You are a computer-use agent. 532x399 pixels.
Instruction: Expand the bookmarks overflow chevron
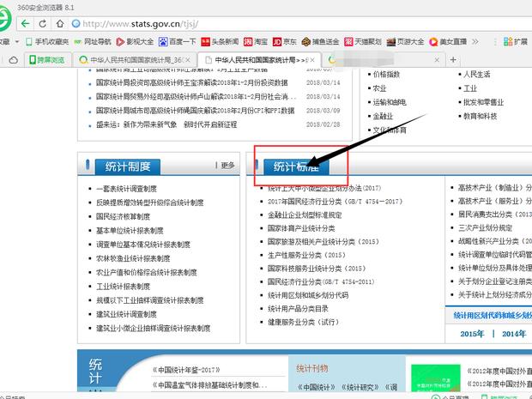point(475,42)
